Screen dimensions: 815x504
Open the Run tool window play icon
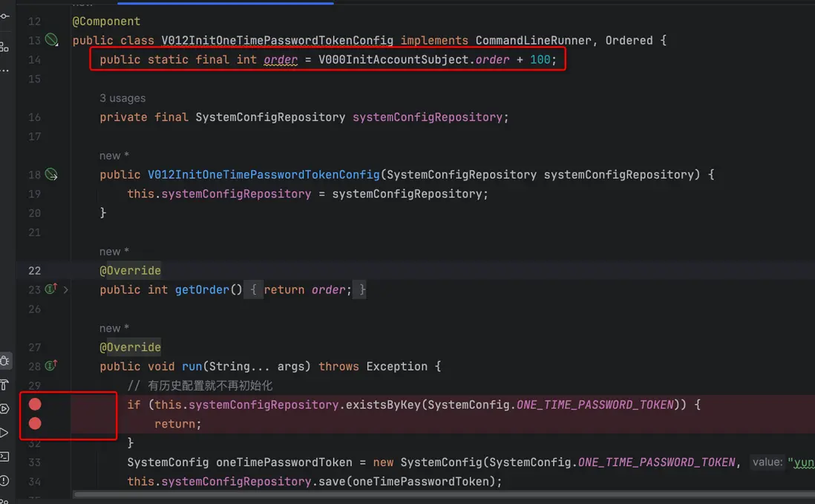click(x=4, y=433)
